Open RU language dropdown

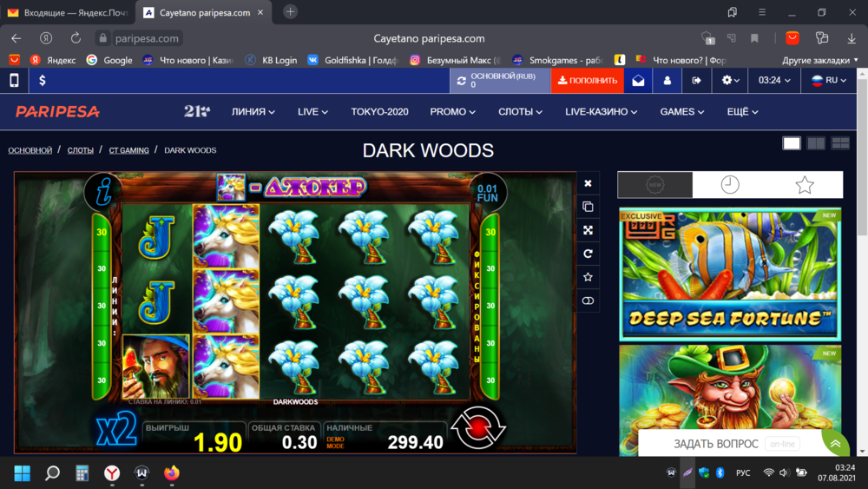[829, 80]
